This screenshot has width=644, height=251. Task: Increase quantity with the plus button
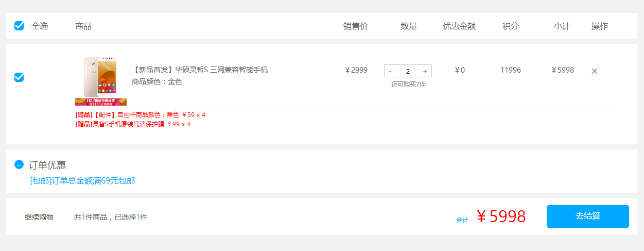click(425, 71)
